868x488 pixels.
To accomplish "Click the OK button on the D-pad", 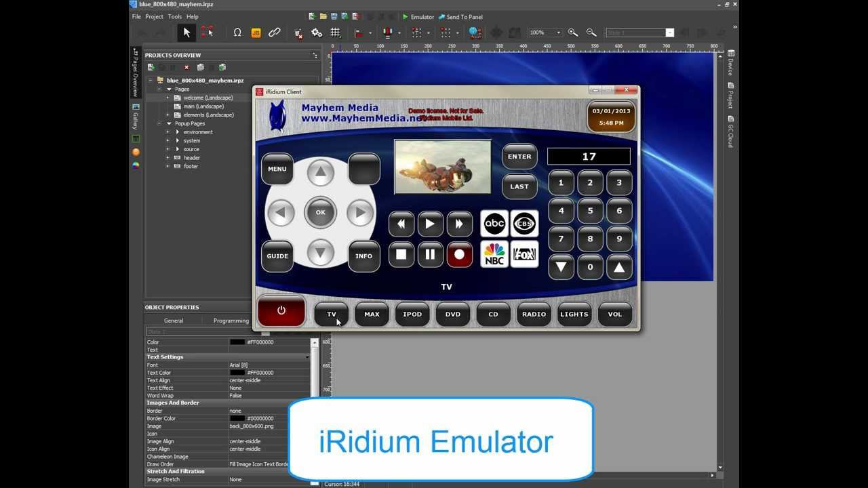I will (x=320, y=212).
